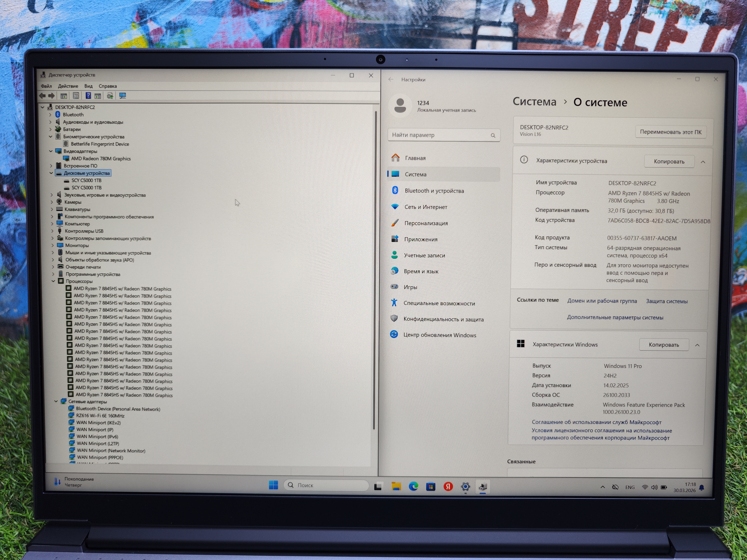
Task: Select AMD Radeon 780M Graphics device
Action: (101, 158)
